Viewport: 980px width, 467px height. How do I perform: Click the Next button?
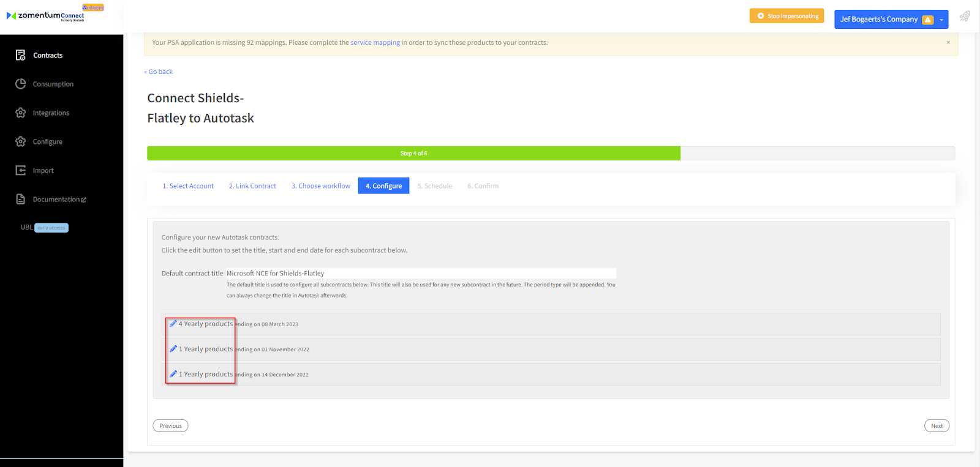[937, 426]
